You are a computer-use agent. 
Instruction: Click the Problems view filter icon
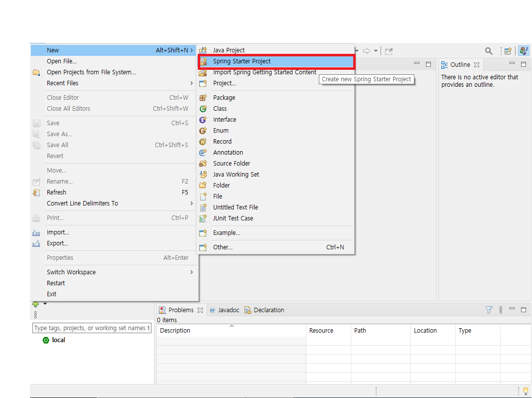pos(489,310)
